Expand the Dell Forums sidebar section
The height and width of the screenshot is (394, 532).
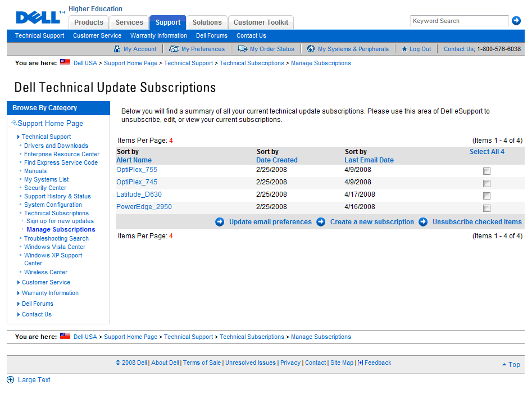19,304
